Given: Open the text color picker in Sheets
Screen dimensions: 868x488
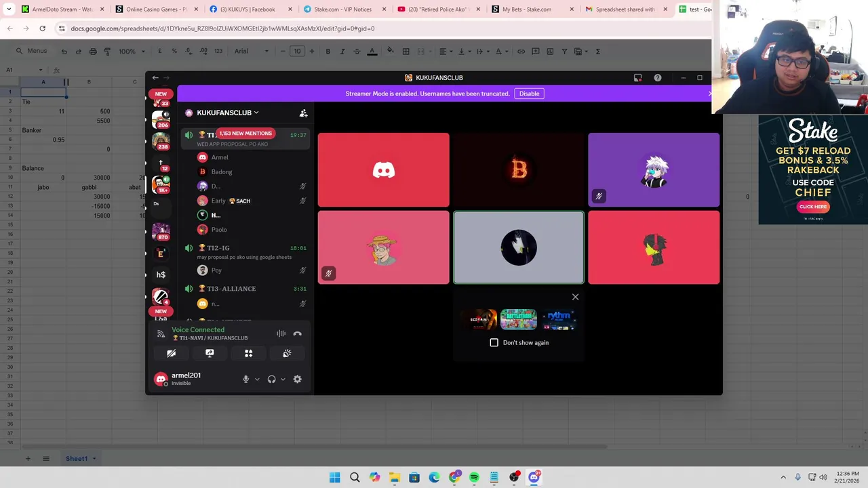Looking at the screenshot, I should [x=372, y=52].
